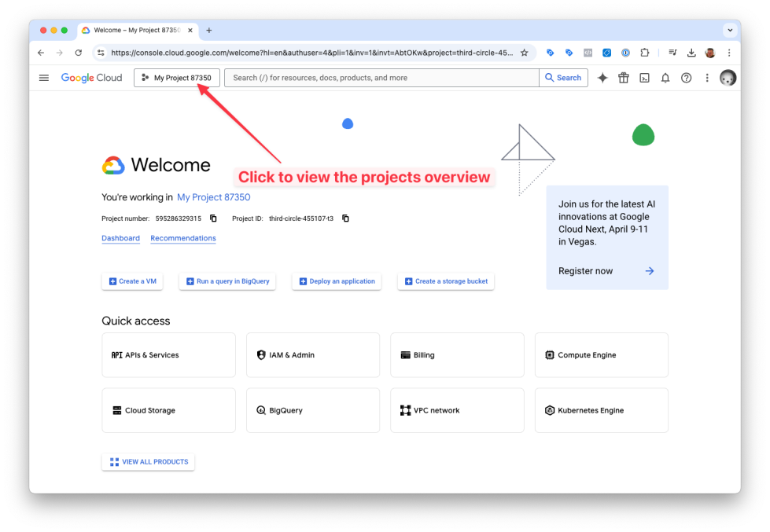770x532 pixels.
Task: Open the browser downloads icon
Action: pyautogui.click(x=691, y=53)
